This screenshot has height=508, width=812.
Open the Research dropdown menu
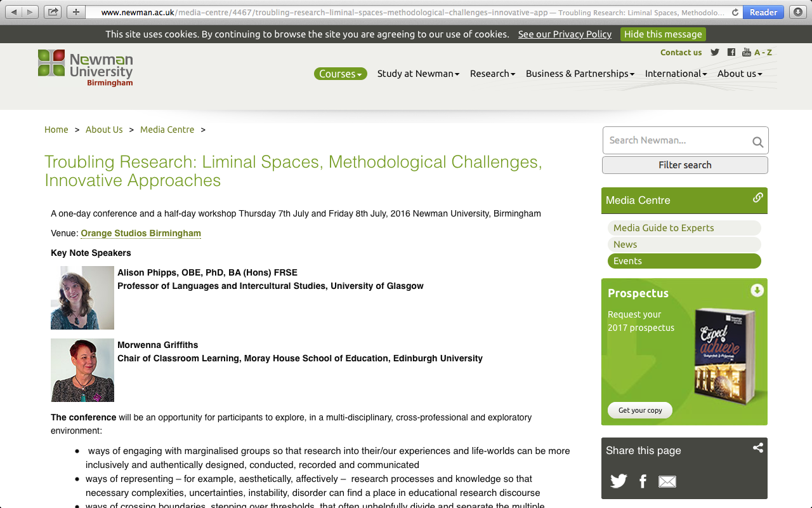point(492,74)
